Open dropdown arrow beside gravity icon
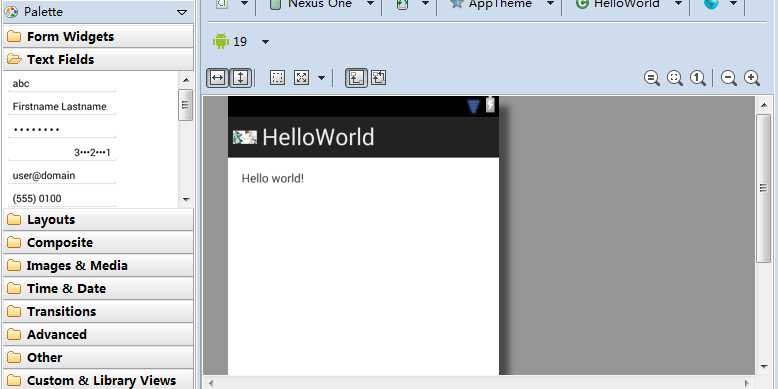778x389 pixels. coord(322,78)
